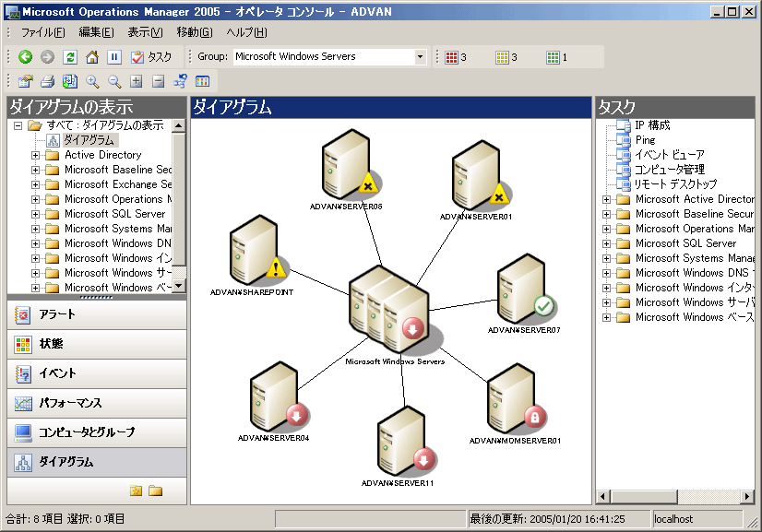This screenshot has height=532, width=762.
Task: Open the 表示(V) menu
Action: coord(145,32)
